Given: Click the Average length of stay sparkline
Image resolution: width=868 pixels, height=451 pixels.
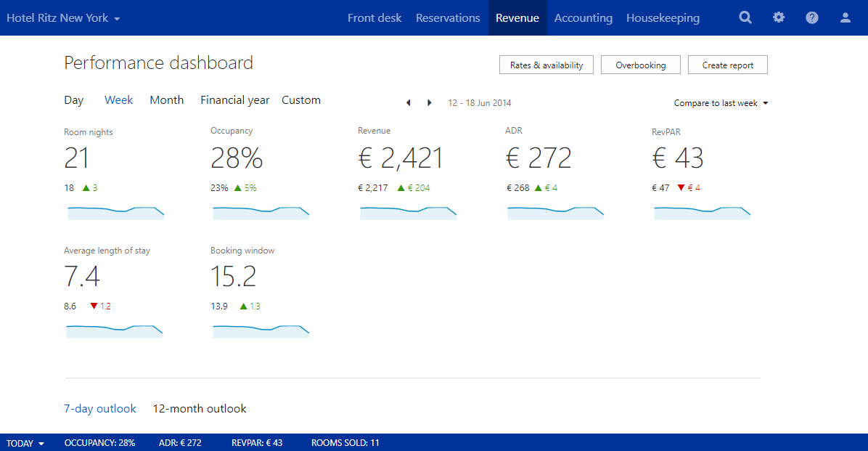Looking at the screenshot, I should pyautogui.click(x=115, y=331).
